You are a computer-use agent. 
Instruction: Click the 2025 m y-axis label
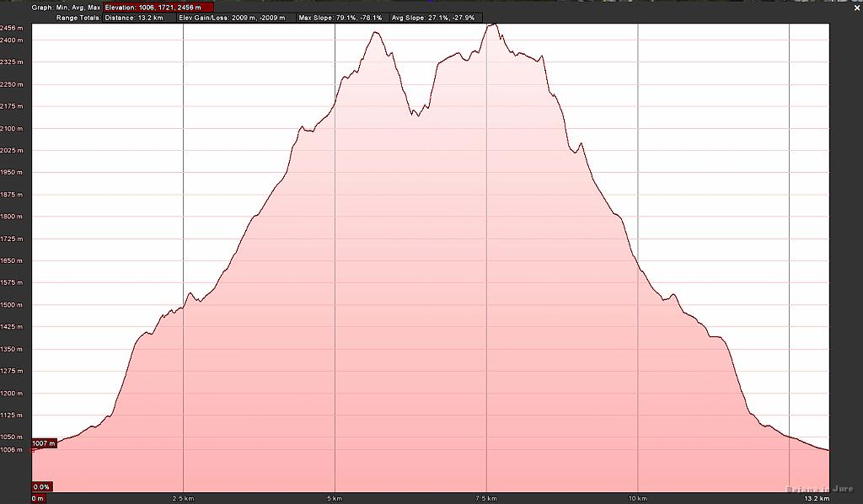(x=12, y=150)
